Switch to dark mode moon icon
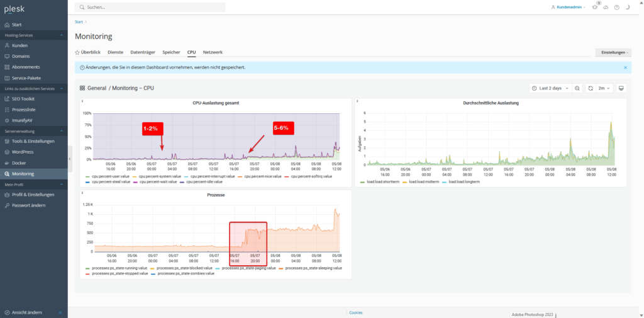This screenshot has width=644, height=318. 627,8
